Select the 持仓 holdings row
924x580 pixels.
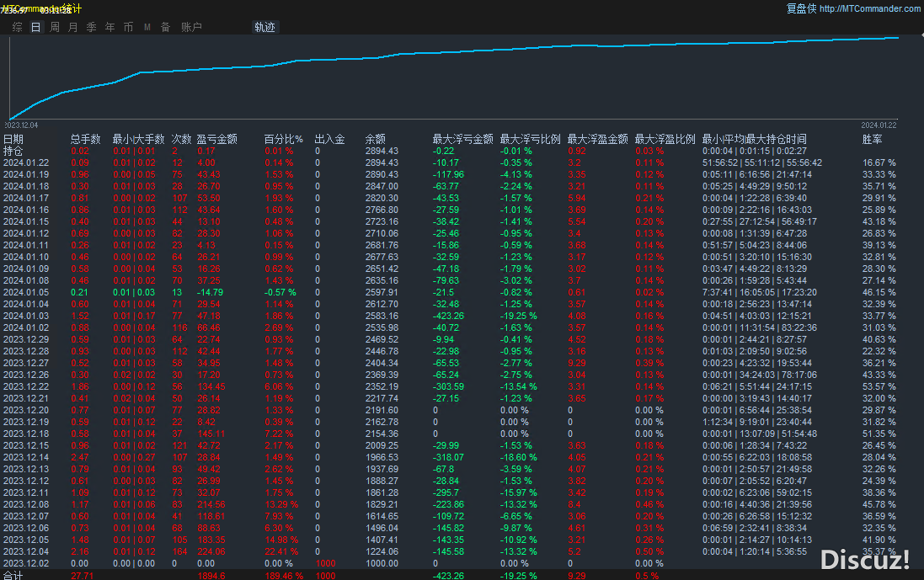[13, 151]
